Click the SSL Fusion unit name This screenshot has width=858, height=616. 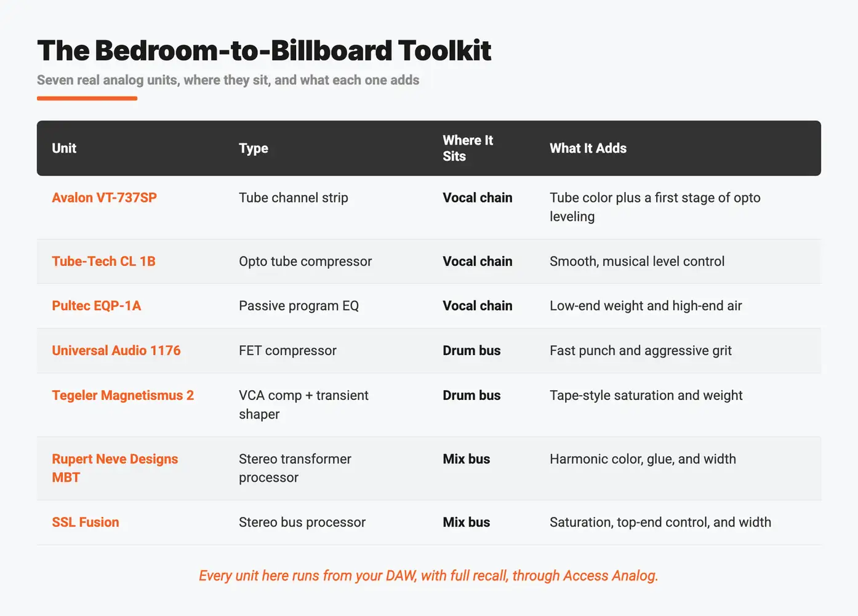tap(86, 522)
